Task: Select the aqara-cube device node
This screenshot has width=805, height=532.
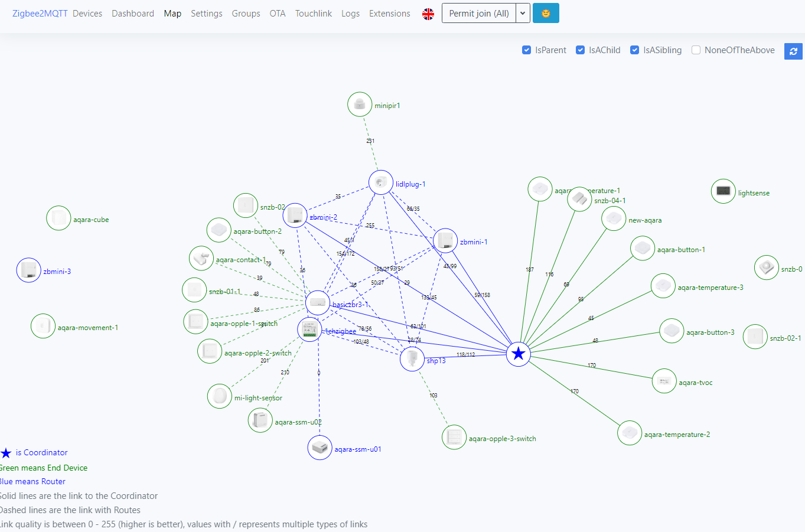Action: (x=58, y=218)
